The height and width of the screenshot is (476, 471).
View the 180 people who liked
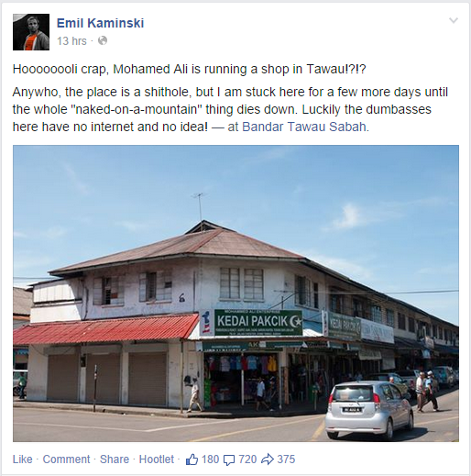coord(210,459)
